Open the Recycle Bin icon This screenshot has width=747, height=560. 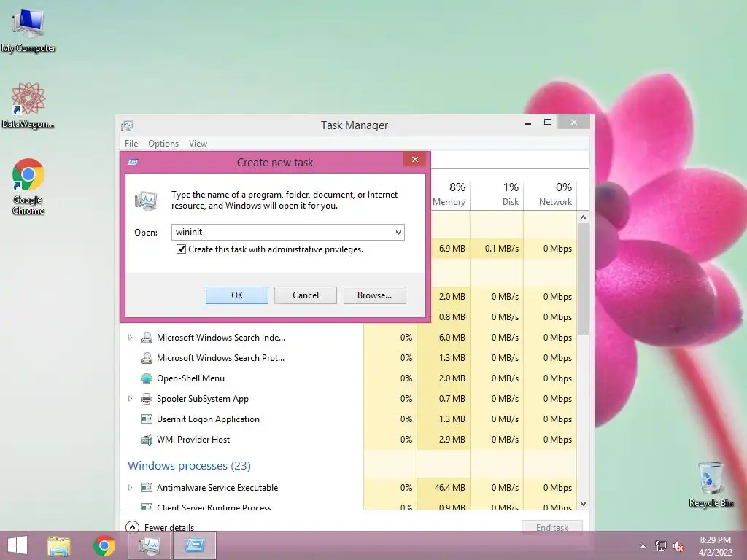tap(711, 484)
